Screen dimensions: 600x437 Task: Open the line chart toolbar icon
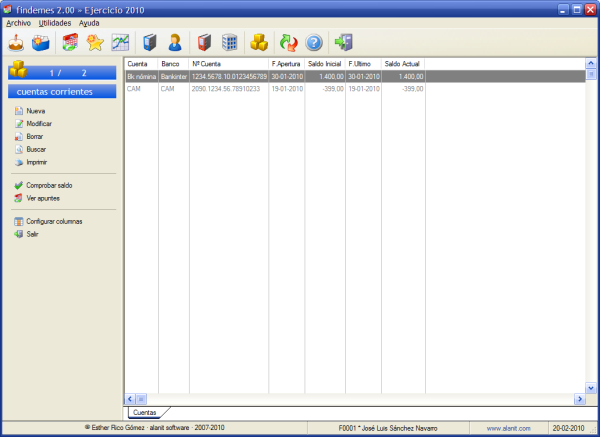point(120,42)
